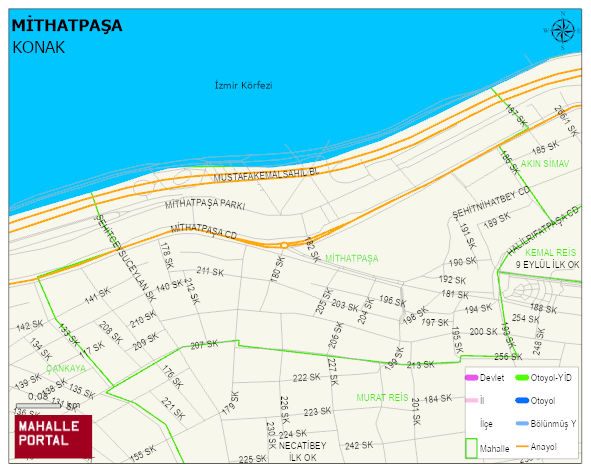Click the magenta Devlet legend swatch
The height and width of the screenshot is (472, 591).
[x=471, y=377]
